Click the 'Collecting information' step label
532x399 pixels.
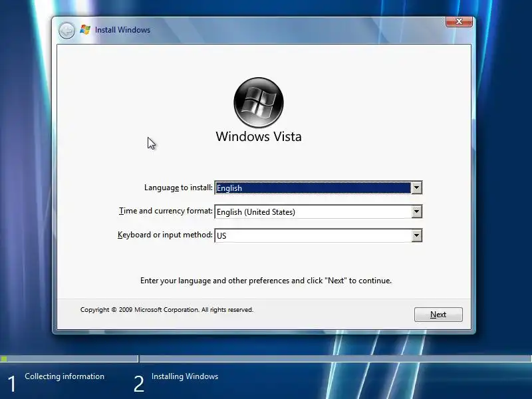pyautogui.click(x=65, y=376)
